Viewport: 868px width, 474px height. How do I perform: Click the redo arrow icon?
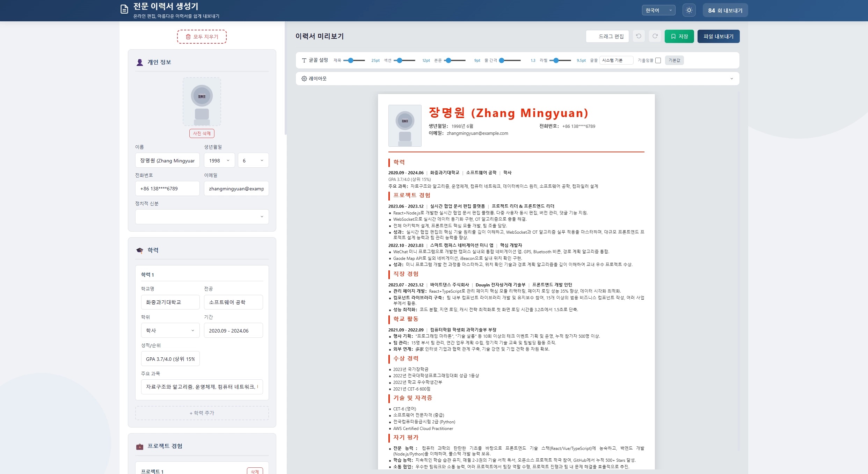point(655,36)
